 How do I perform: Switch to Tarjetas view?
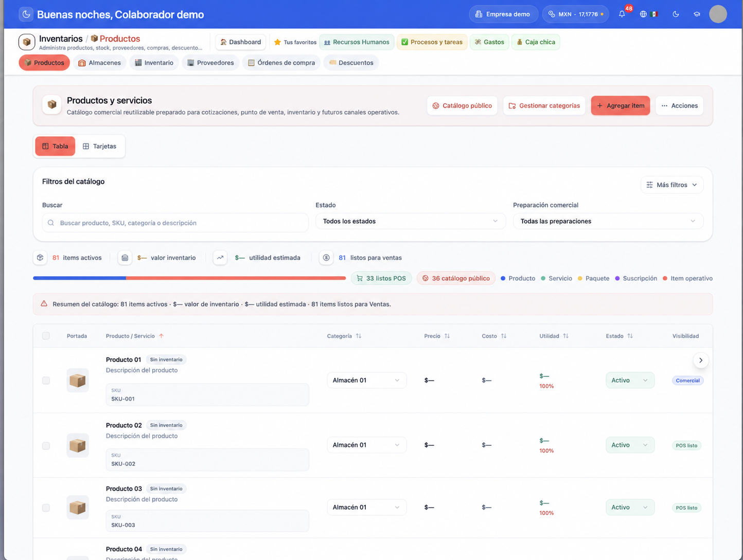pyautogui.click(x=100, y=146)
